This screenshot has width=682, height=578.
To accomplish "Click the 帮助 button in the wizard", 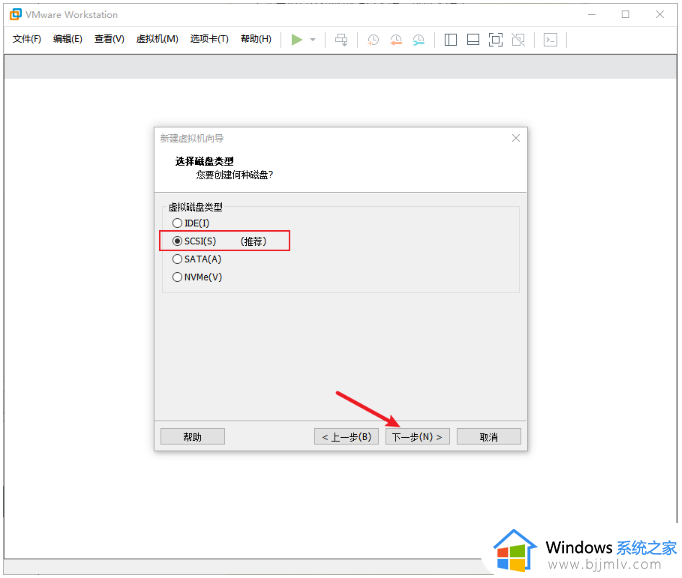I will [192, 437].
